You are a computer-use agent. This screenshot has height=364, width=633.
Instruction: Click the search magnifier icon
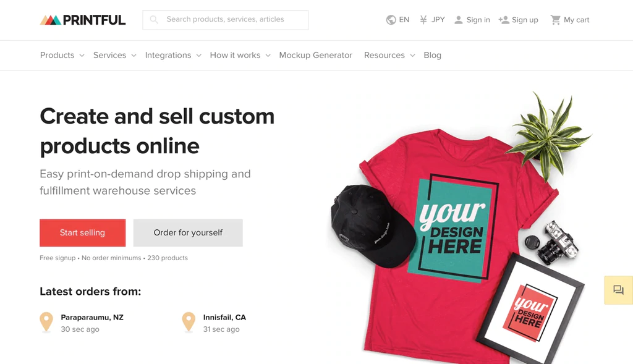click(154, 20)
